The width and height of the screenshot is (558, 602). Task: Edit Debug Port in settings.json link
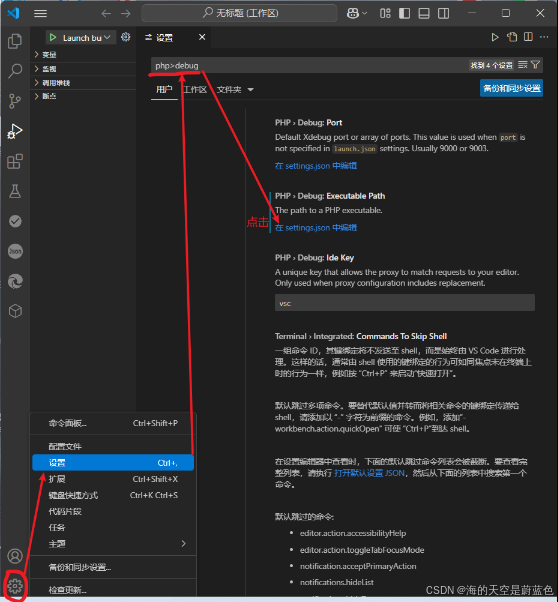[316, 166]
